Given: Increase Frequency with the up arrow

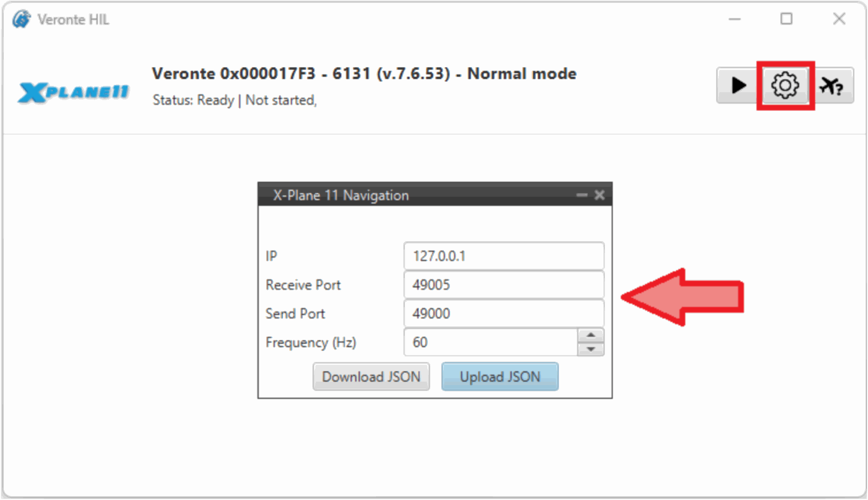Looking at the screenshot, I should tap(591, 335).
